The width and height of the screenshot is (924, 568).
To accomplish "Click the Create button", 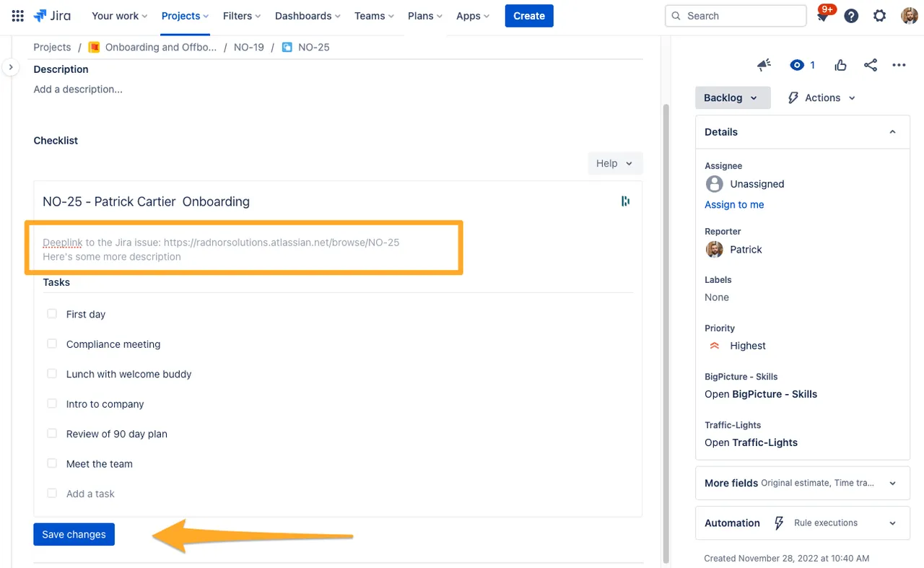I will [529, 16].
